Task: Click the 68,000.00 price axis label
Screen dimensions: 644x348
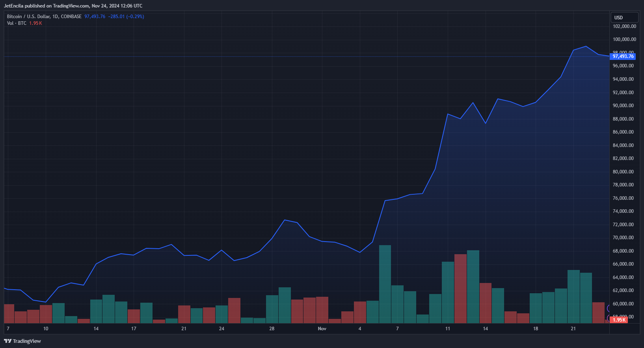Action: coord(623,251)
